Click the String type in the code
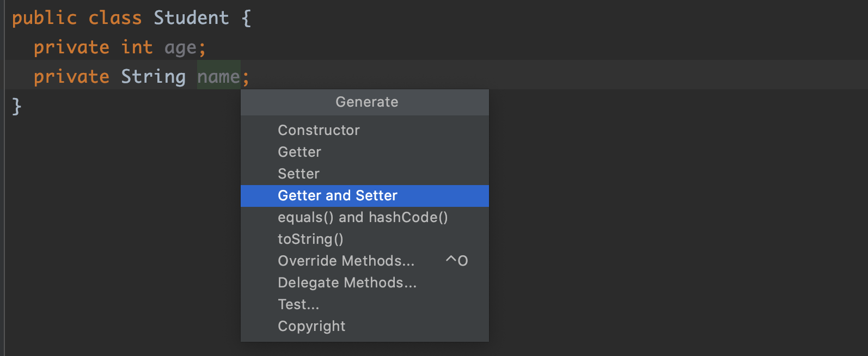Screen dimensions: 868x356 coord(153,77)
